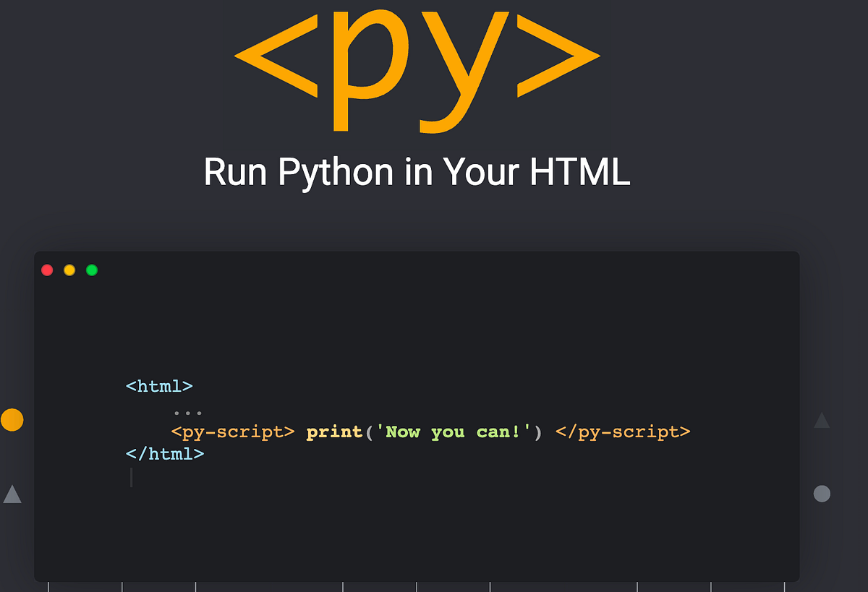Click the print keyword in the code
This screenshot has width=868, height=592.
(334, 432)
